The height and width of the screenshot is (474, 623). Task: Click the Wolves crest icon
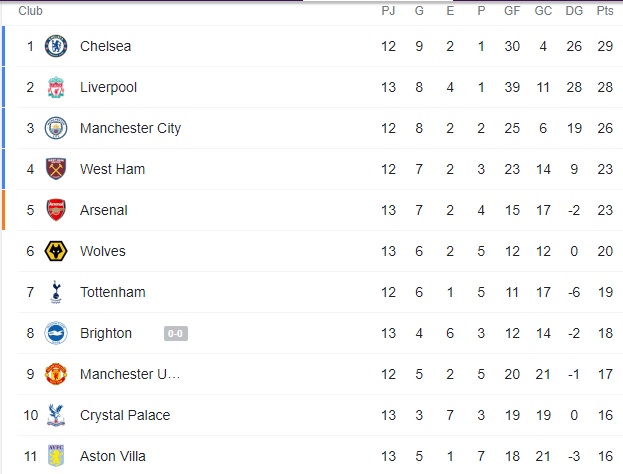[x=56, y=251]
